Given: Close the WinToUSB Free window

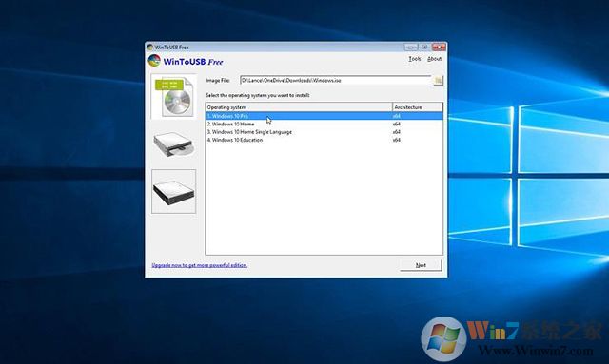Looking at the screenshot, I should tap(439, 47).
